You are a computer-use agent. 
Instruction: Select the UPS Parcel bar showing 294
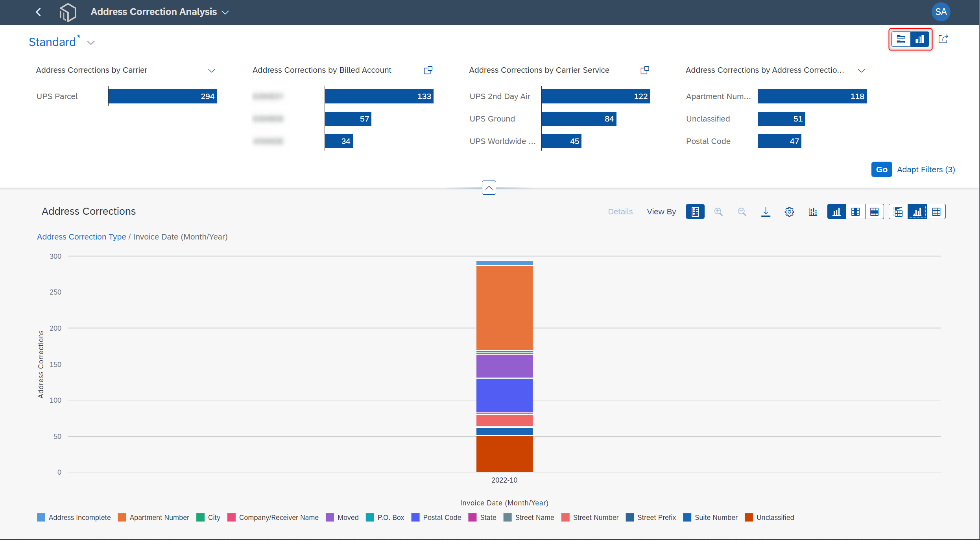click(x=162, y=96)
